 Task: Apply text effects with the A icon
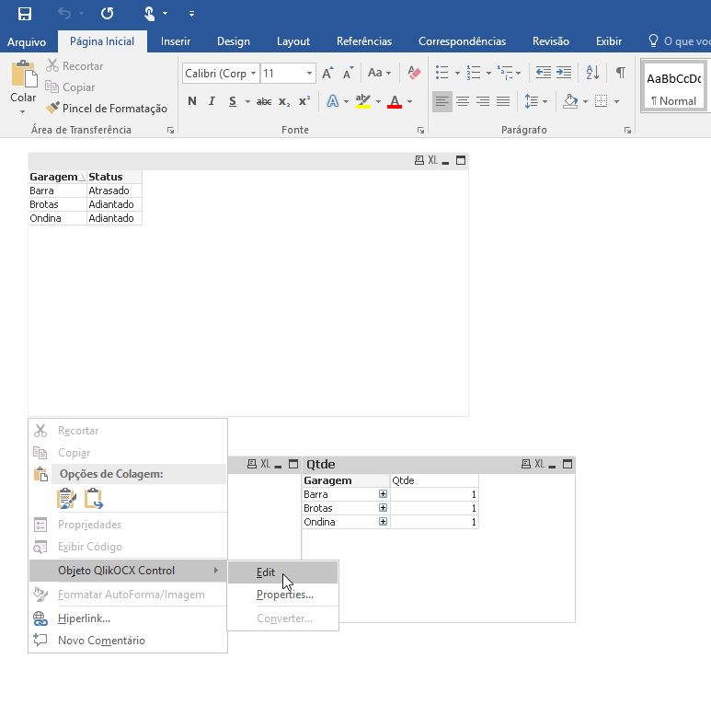coord(332,101)
